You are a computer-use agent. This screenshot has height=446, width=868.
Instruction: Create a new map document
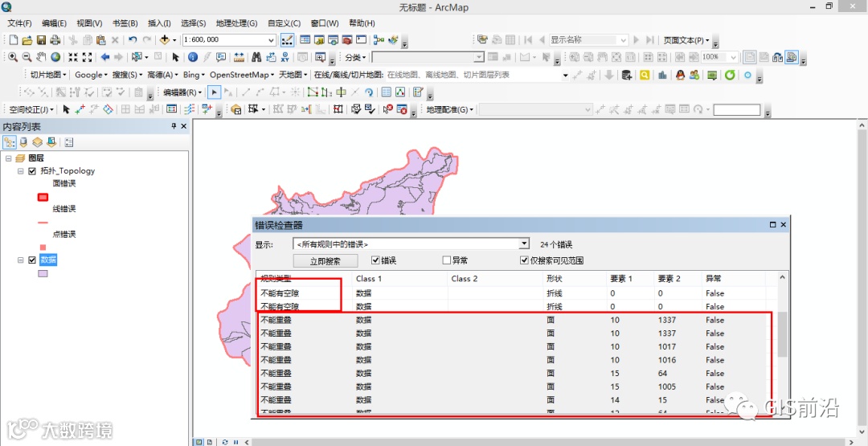click(14, 40)
